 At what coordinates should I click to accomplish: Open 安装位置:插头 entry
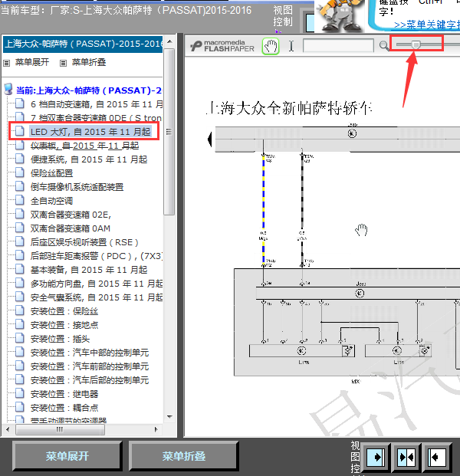tap(60, 339)
